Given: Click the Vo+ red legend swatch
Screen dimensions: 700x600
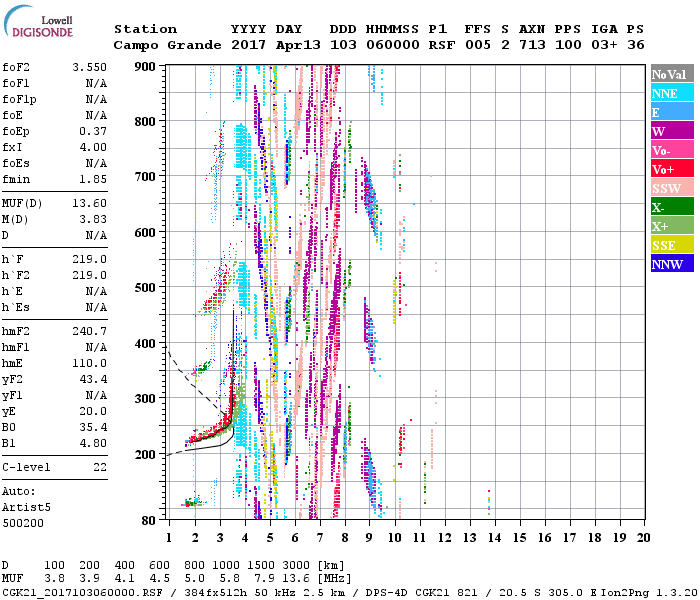Looking at the screenshot, I should coord(671,169).
